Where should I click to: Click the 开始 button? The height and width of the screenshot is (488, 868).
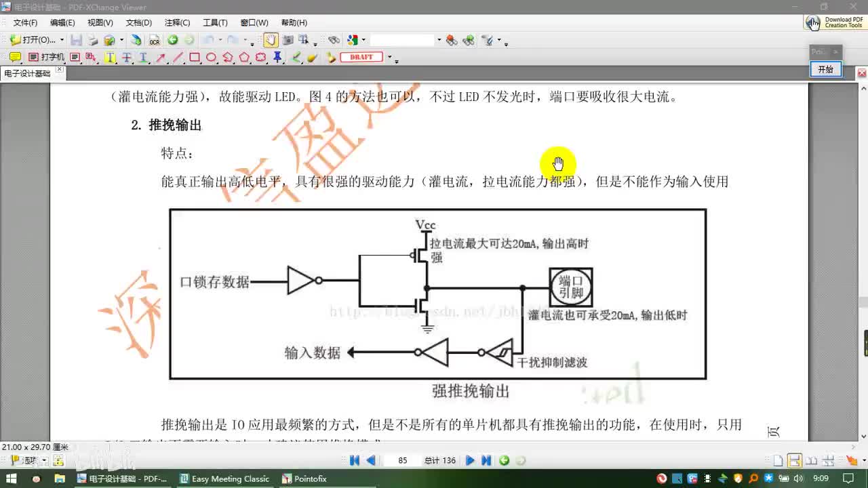point(825,69)
